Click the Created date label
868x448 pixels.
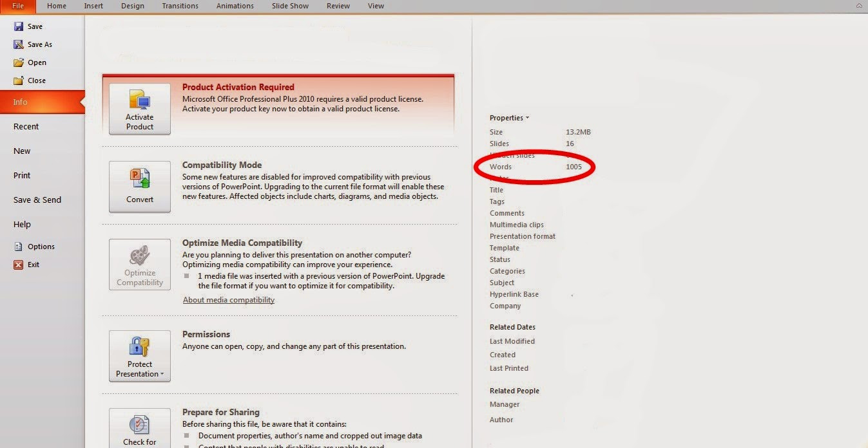coord(503,355)
